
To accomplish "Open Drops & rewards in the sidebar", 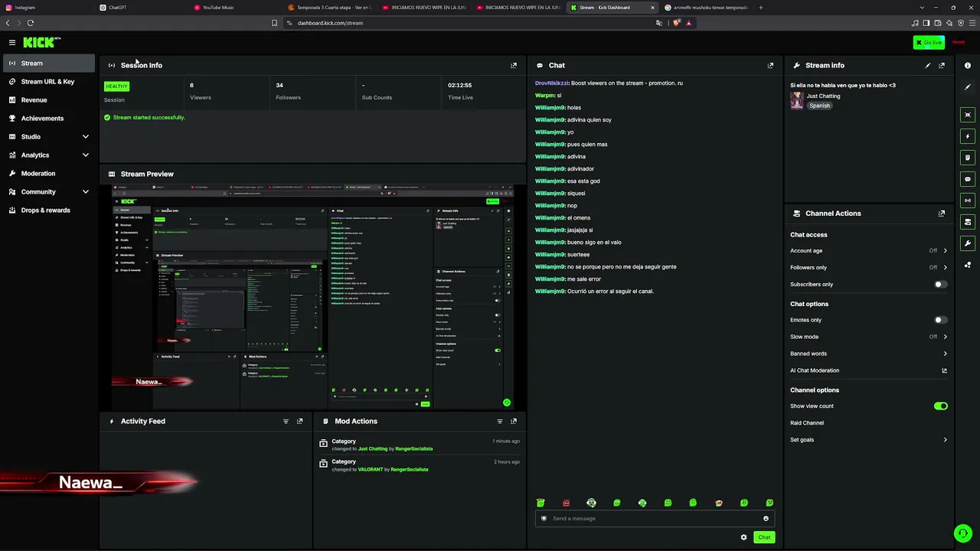I will coord(49,210).
